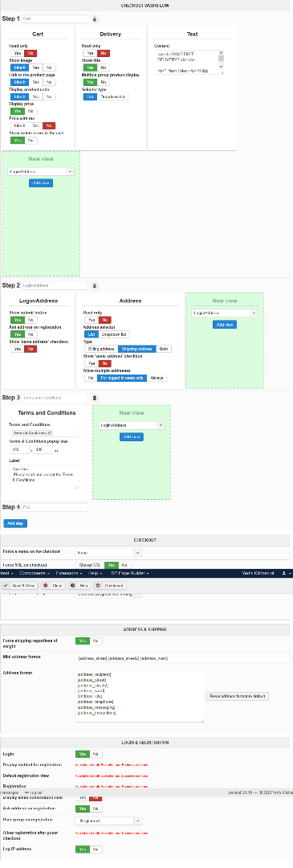Click the Terms and Conditions Label text area
This screenshot has height=868, width=293.
click(x=43, y=477)
